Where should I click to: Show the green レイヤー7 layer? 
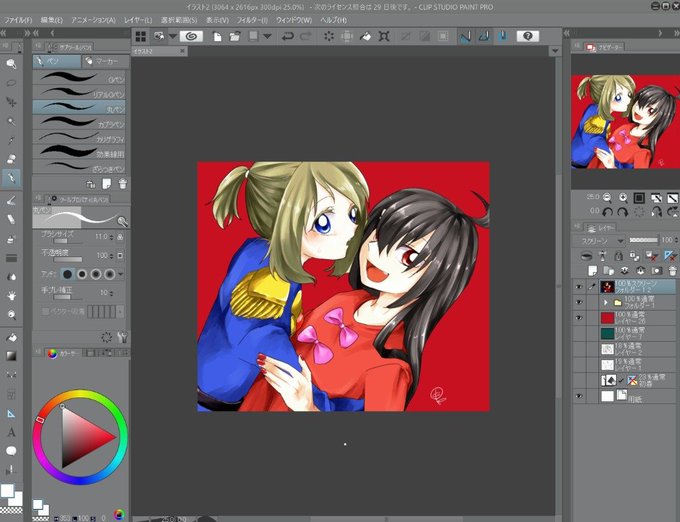579,333
